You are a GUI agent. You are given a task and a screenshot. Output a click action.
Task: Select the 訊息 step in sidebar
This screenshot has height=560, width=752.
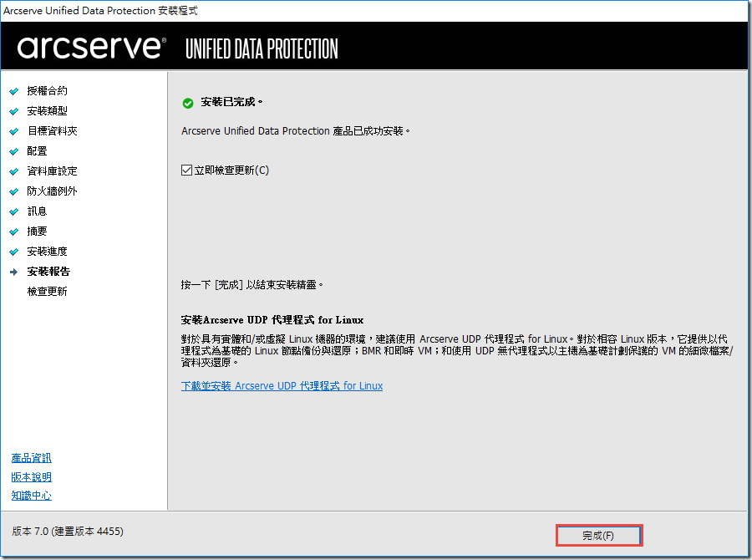[x=38, y=211]
